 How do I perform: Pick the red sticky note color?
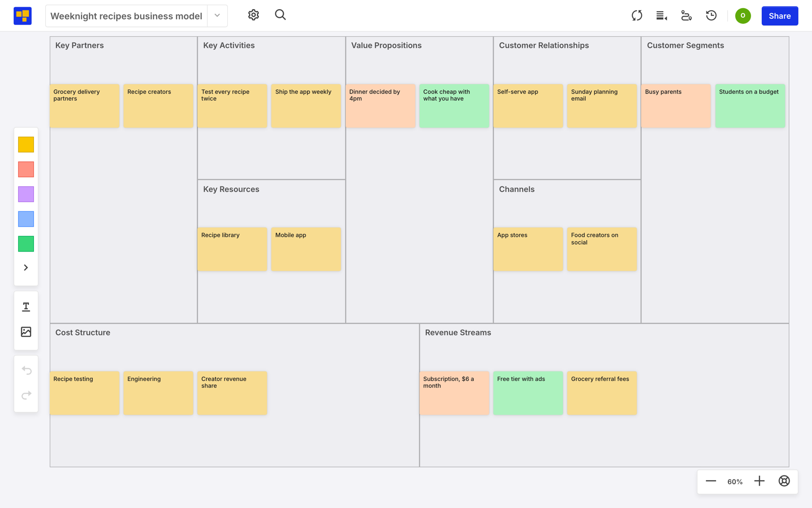[26, 169]
